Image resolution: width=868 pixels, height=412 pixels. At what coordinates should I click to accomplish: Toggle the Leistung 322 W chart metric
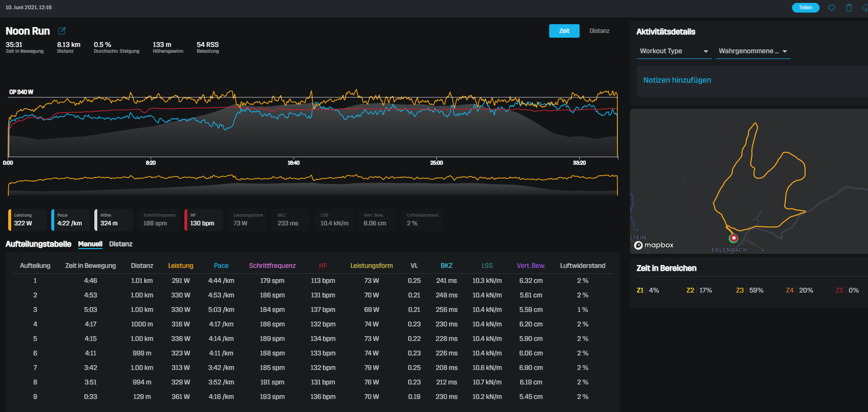point(28,220)
